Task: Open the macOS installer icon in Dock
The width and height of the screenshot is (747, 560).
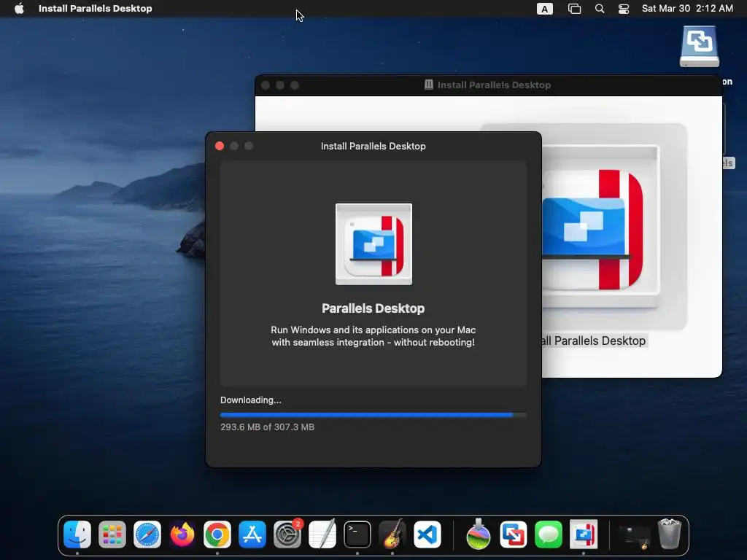Action: [x=479, y=534]
